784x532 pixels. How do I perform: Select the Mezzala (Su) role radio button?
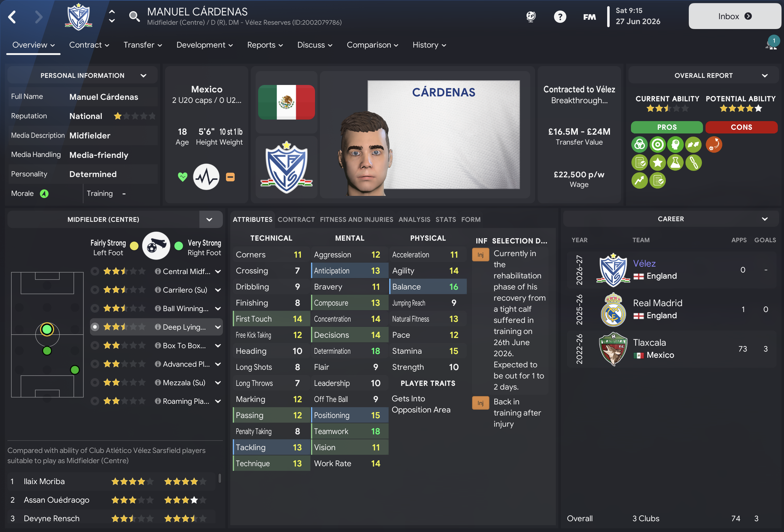coord(95,383)
